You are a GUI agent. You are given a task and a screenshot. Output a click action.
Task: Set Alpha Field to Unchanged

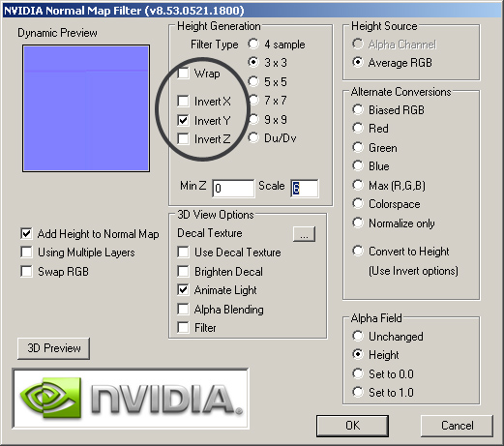[x=358, y=336]
